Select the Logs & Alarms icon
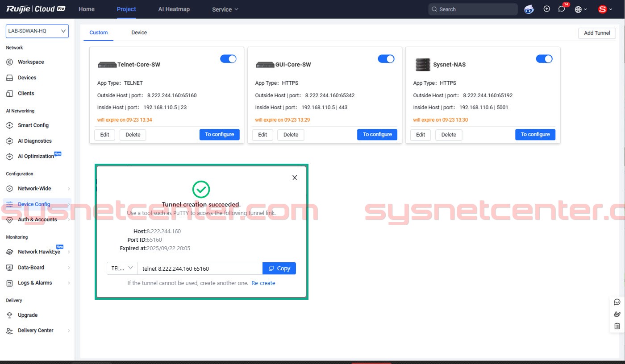 point(9,283)
